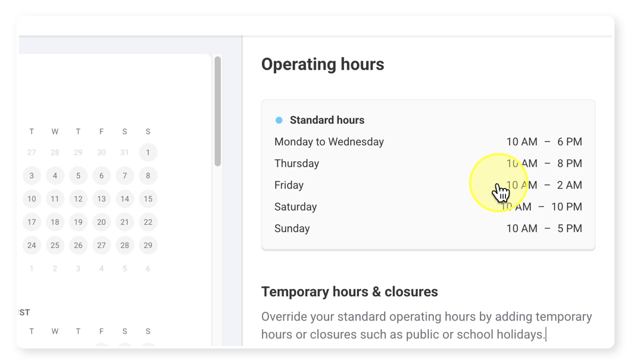Click the Thursday hours row
Viewport: 631px width, 364px height.
428,164
